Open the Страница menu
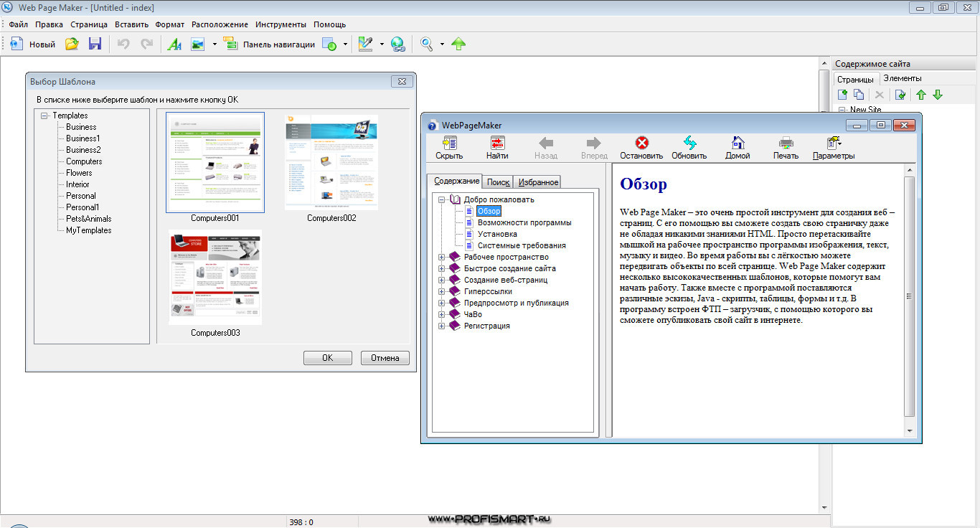Screen dimensions: 980x528 [x=89, y=24]
